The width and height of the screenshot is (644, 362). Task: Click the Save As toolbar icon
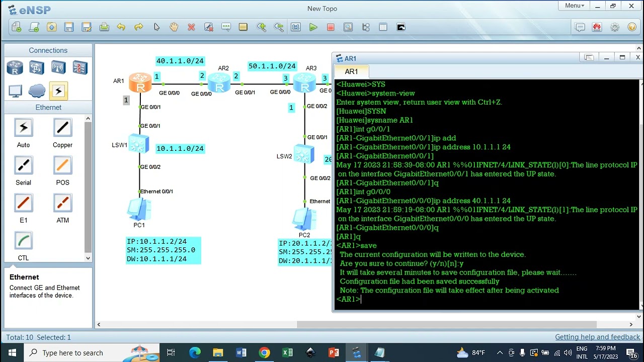pyautogui.click(x=87, y=27)
